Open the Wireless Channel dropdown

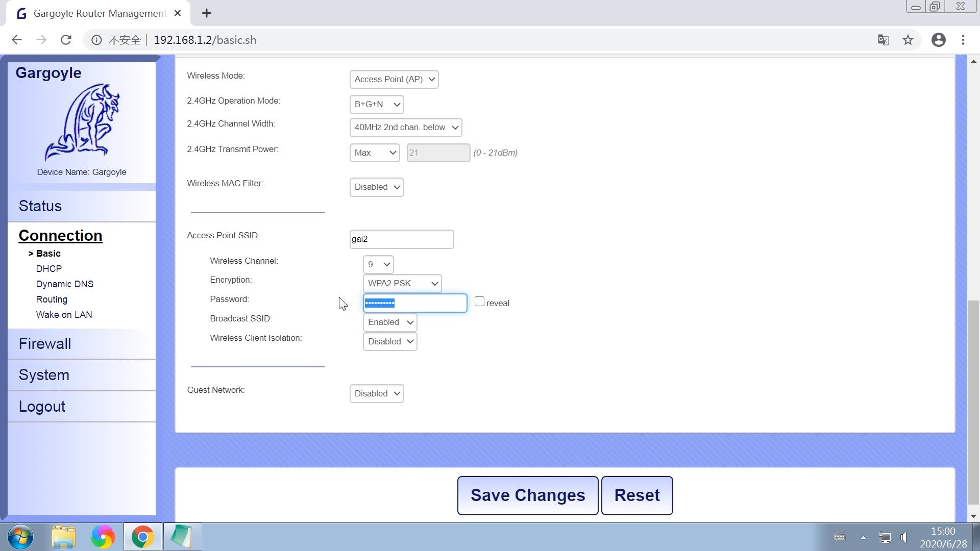pos(378,264)
